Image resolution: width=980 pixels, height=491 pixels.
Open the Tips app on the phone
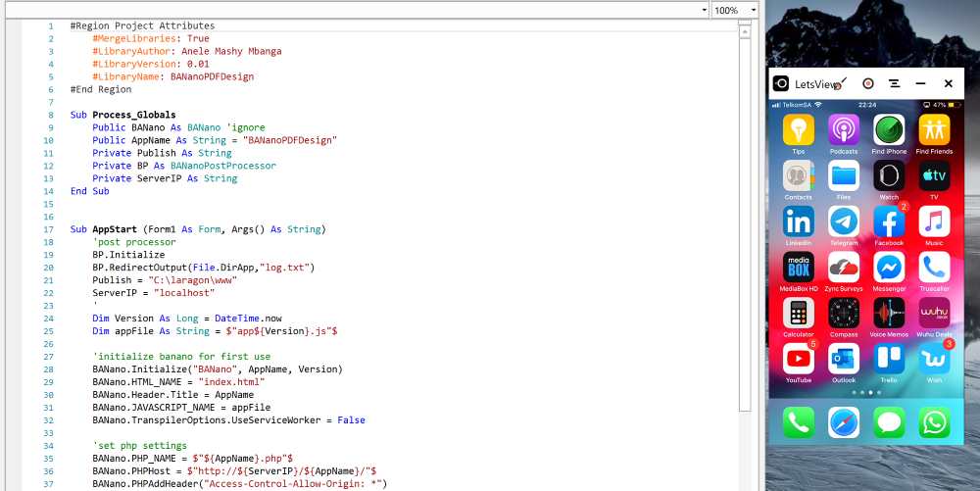point(798,130)
